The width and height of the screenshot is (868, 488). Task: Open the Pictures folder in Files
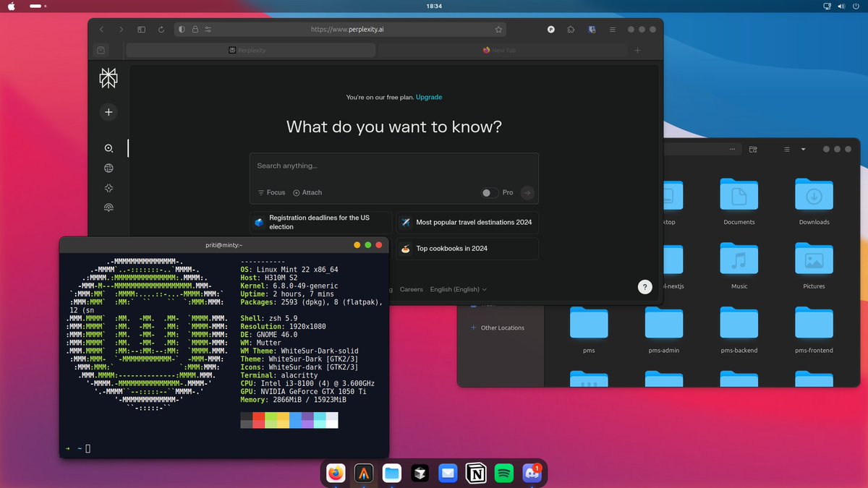(x=814, y=265)
